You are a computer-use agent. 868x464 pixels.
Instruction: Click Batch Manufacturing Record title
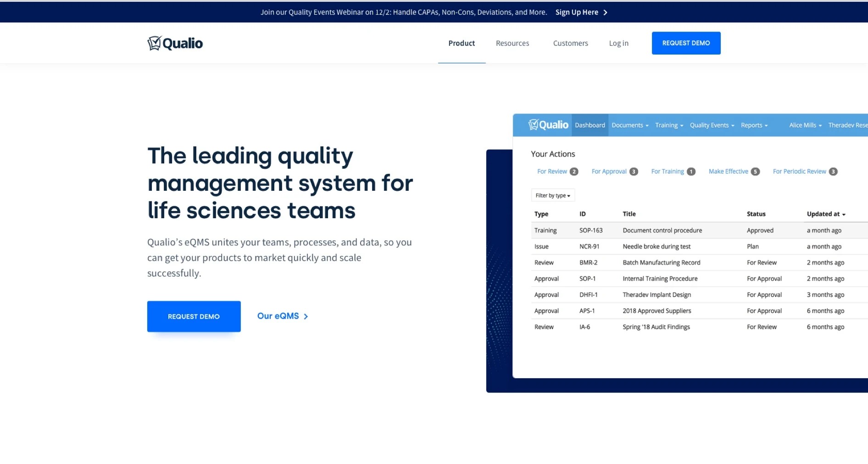tap(661, 263)
